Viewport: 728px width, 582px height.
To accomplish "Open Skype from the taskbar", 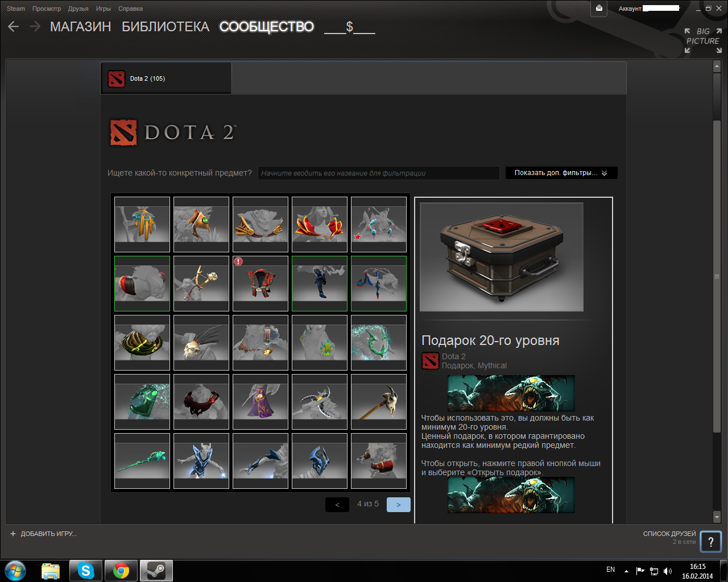I will [86, 571].
